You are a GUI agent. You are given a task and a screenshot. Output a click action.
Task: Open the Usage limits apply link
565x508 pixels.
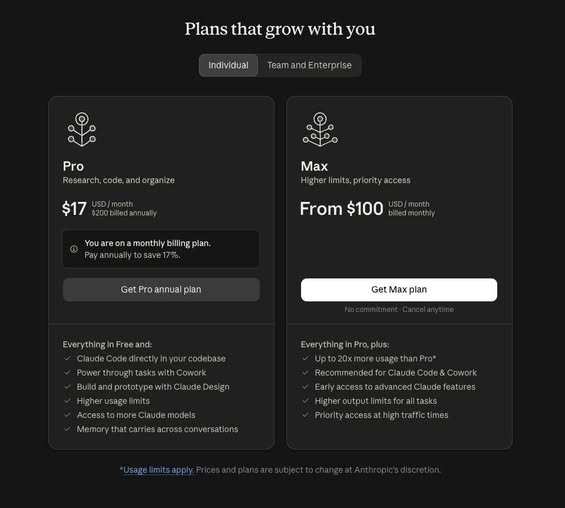point(159,470)
